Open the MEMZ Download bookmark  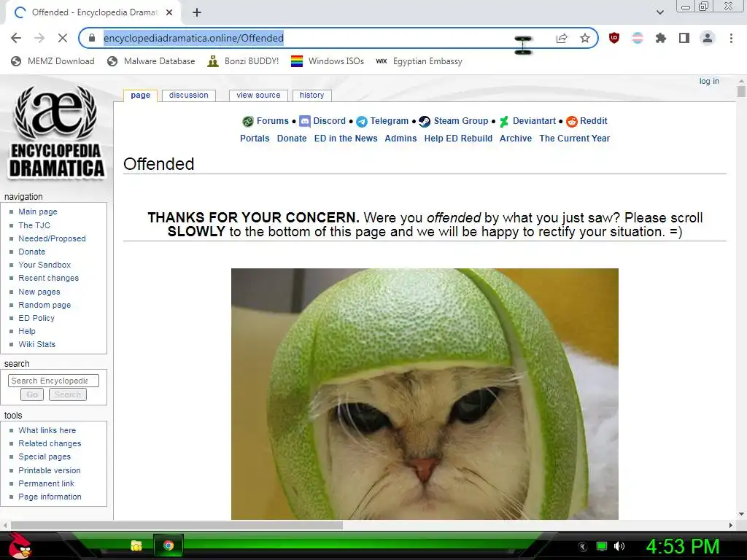(x=53, y=61)
